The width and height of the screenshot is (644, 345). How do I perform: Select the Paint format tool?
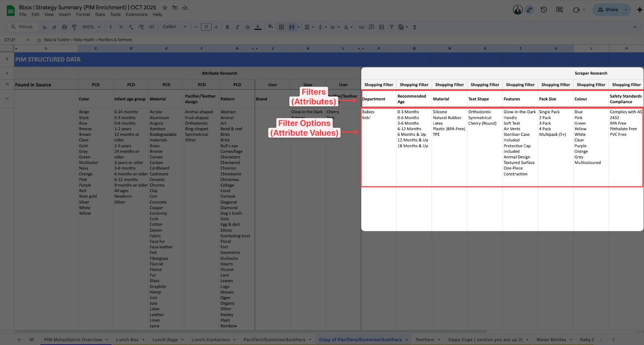coord(74,27)
